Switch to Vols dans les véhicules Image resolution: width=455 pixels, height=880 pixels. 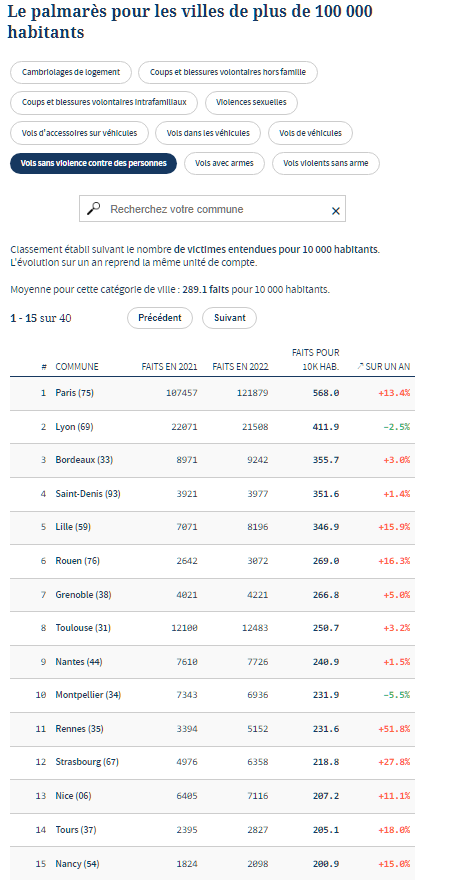(208, 133)
